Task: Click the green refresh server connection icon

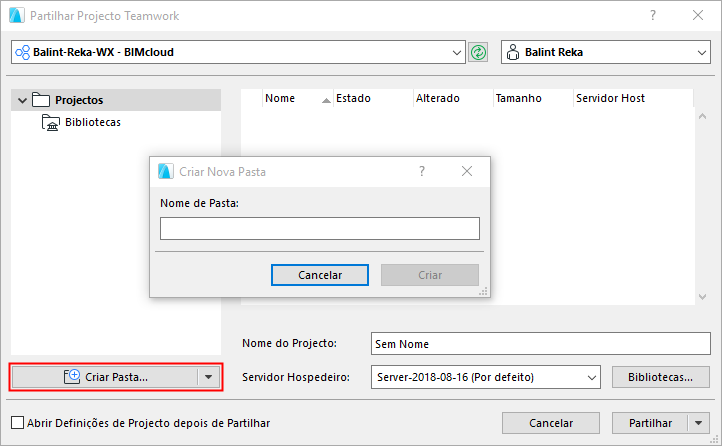Action: (478, 52)
